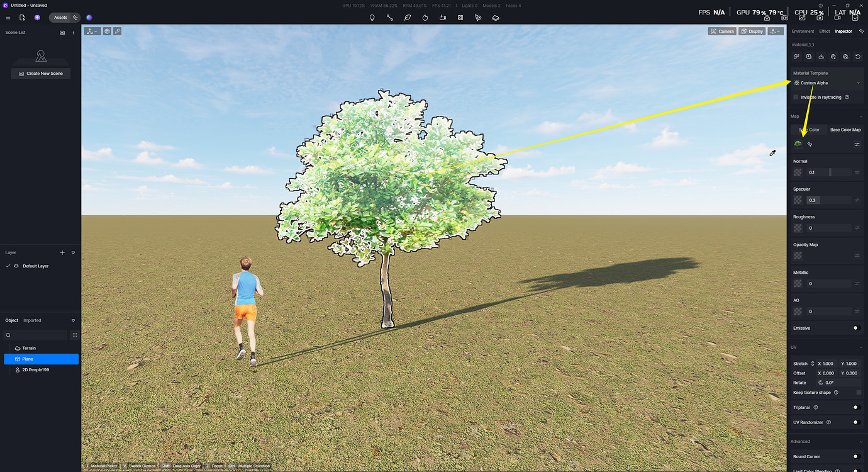The image size is (868, 472).
Task: Click the reset material icon in Inspector
Action: [857, 56]
